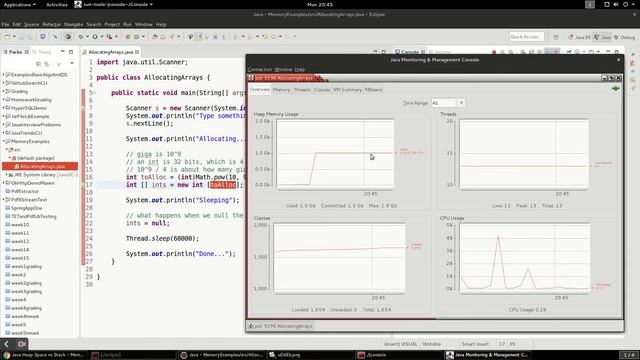Open the Applications menu in top bar
Image resolution: width=640 pixels, height=360 pixels.
[x=19, y=4]
